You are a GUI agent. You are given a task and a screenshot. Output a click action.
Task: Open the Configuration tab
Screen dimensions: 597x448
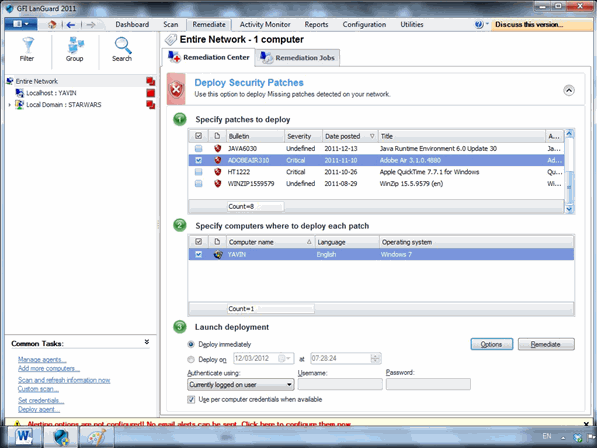pyautogui.click(x=364, y=24)
